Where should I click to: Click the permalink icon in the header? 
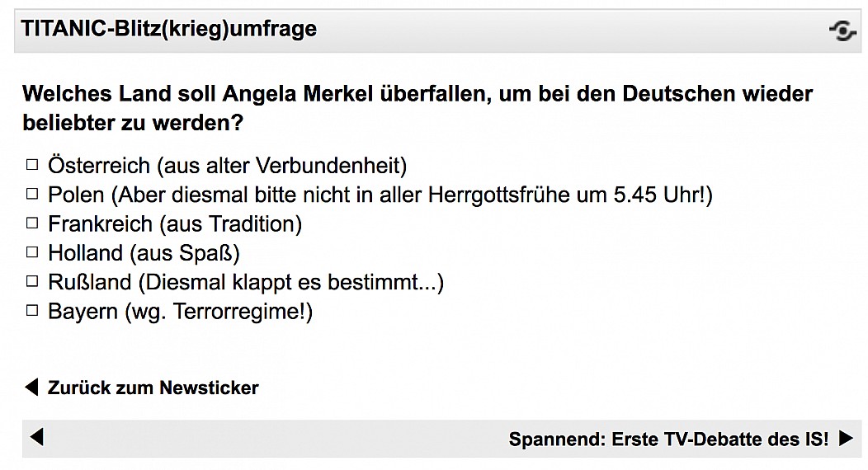842,31
